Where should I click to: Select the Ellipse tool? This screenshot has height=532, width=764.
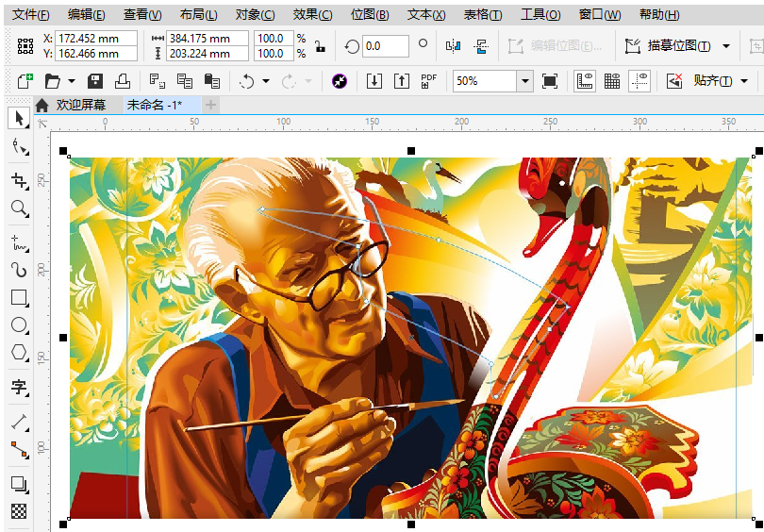click(19, 324)
